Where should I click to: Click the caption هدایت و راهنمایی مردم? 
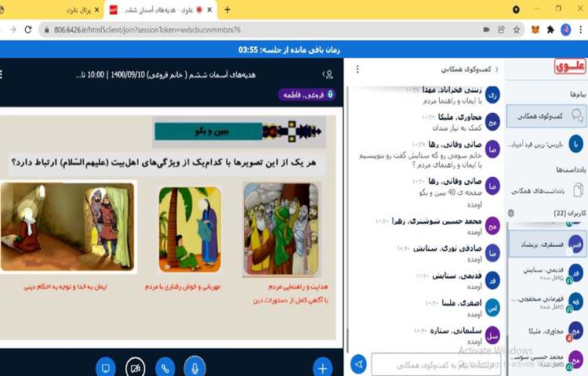[x=298, y=287]
